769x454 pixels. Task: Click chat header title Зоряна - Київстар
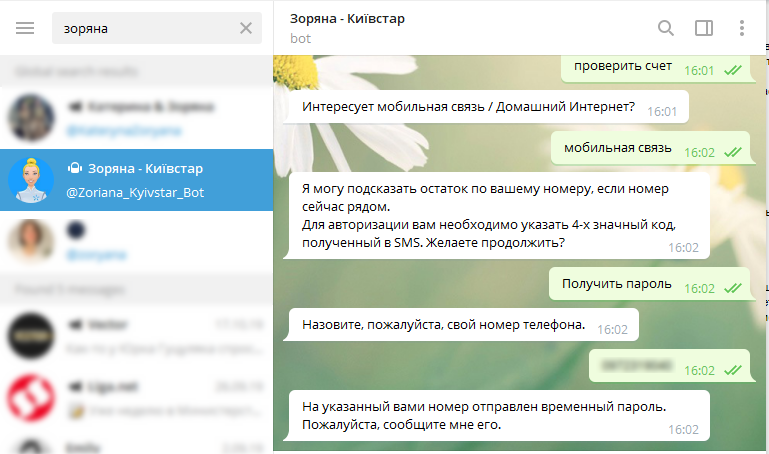point(347,19)
